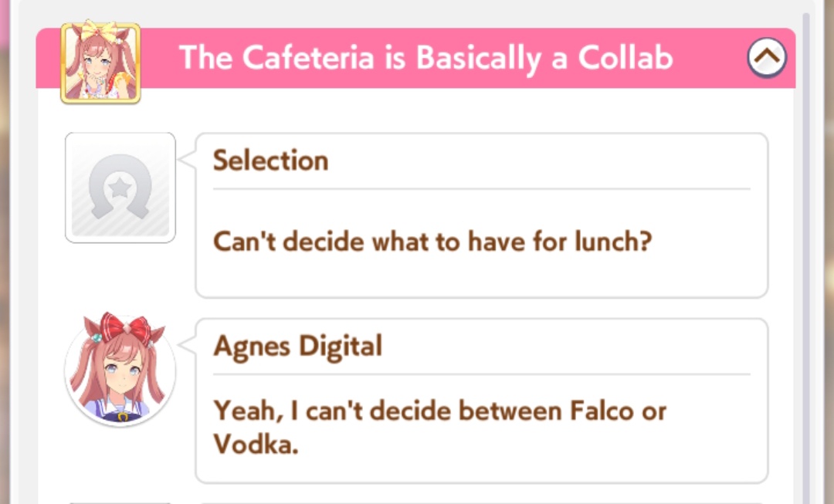Image resolution: width=834 pixels, height=504 pixels.
Task: Click Agnes Digital's round avatar portrait
Action: coord(120,372)
